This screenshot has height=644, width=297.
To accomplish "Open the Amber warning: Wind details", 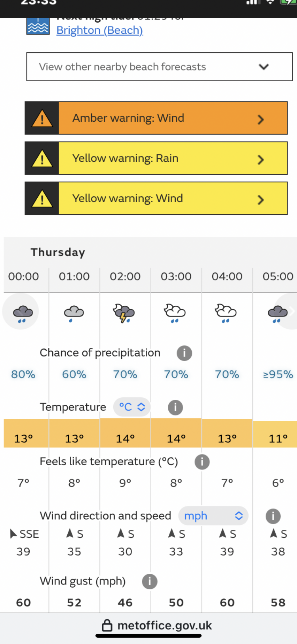I will (x=156, y=118).
